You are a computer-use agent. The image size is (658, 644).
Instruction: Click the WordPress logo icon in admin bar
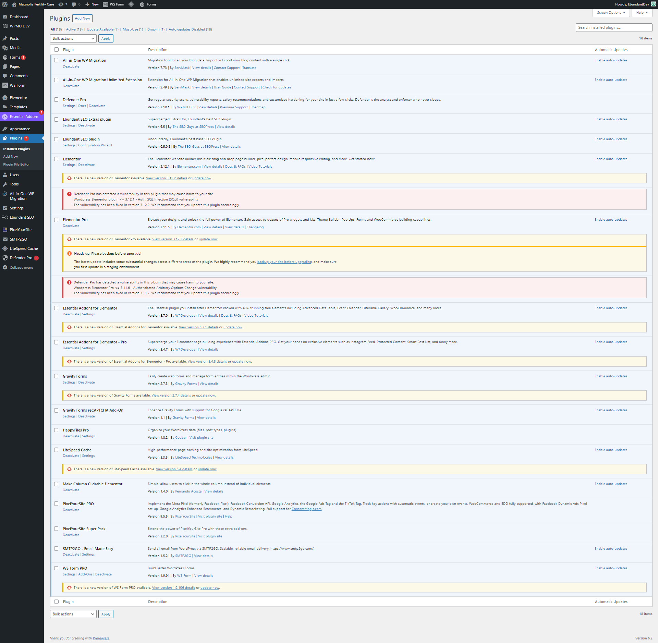coord(5,4)
